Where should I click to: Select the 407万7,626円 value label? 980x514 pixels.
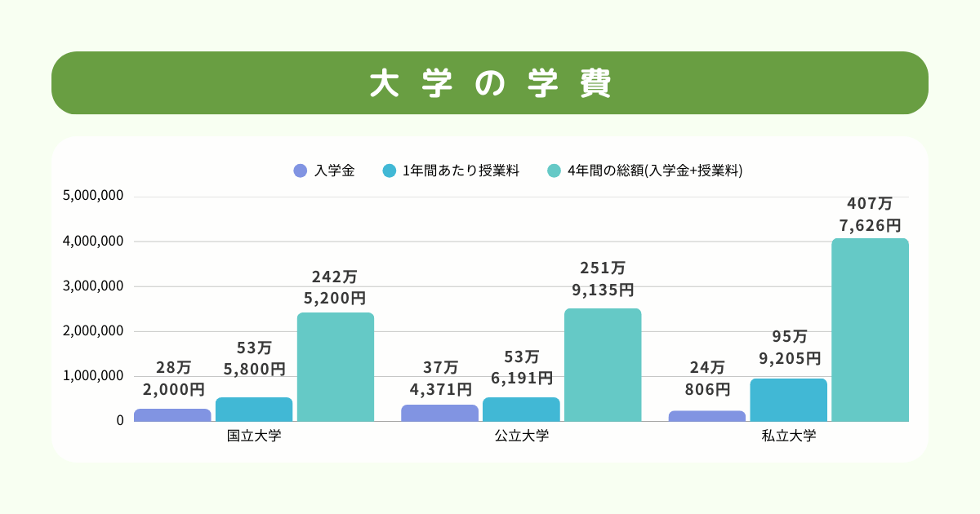point(871,214)
